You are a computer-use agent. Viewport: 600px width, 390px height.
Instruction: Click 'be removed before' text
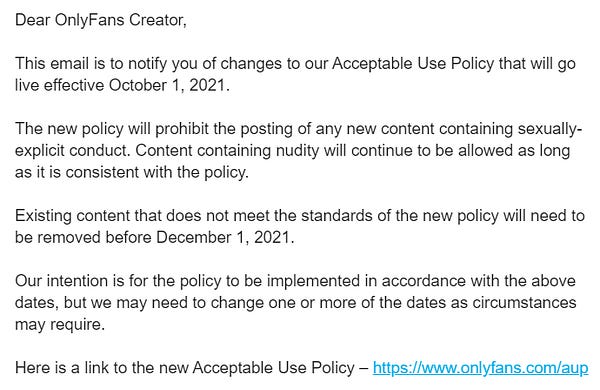[x=83, y=237]
